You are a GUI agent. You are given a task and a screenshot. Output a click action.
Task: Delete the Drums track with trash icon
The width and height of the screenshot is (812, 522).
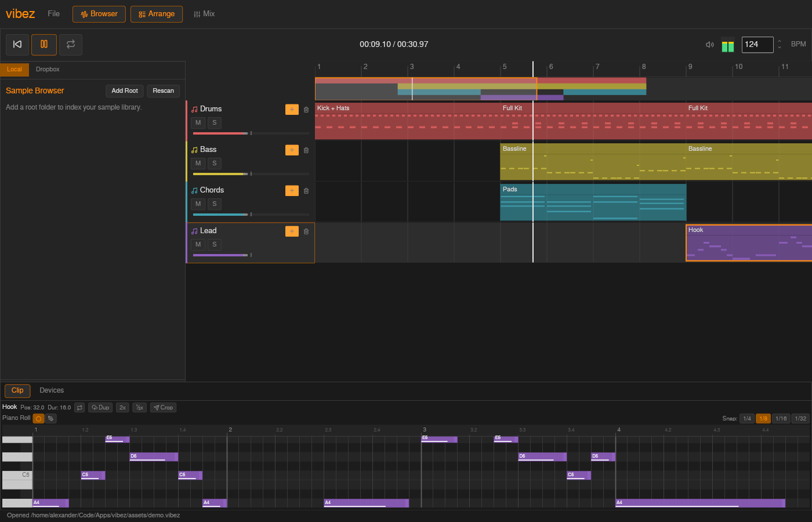coord(306,110)
